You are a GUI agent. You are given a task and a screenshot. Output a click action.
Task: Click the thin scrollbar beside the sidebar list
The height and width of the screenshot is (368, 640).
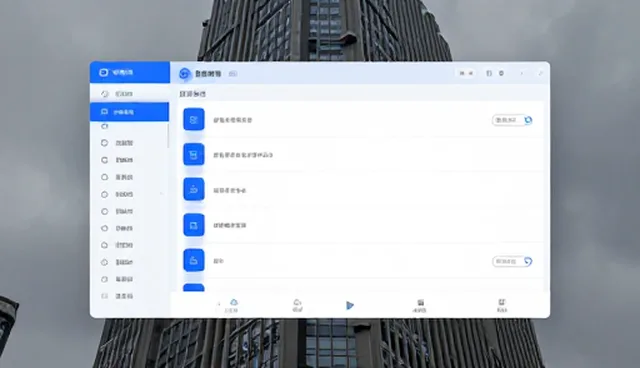(168, 135)
